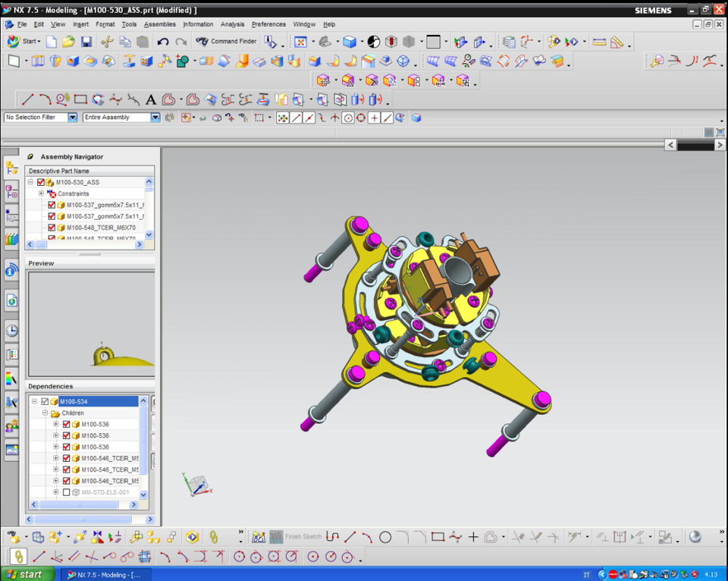Open the Entire Assembly scope dropdown
This screenshot has height=581, width=728.
(x=155, y=118)
